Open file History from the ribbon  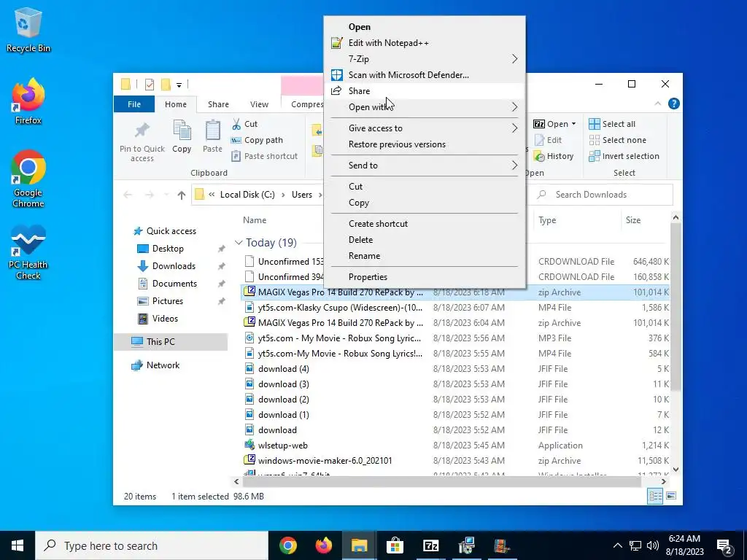[x=554, y=156]
